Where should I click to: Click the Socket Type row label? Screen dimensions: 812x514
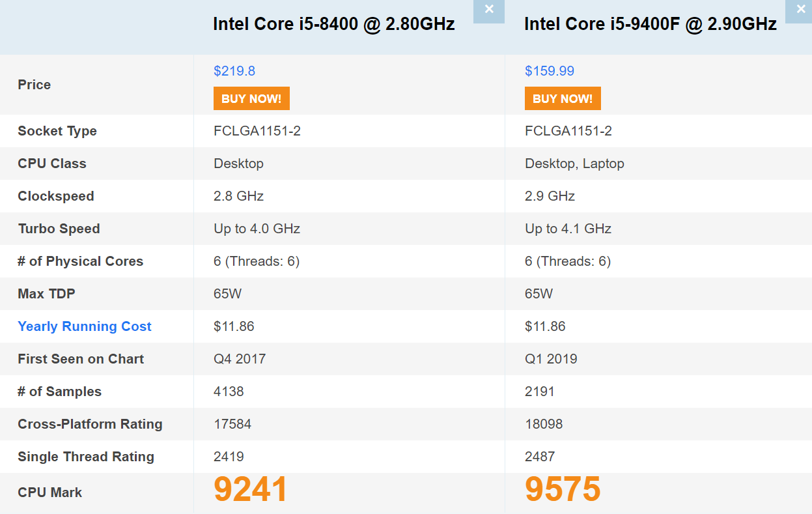pyautogui.click(x=57, y=131)
